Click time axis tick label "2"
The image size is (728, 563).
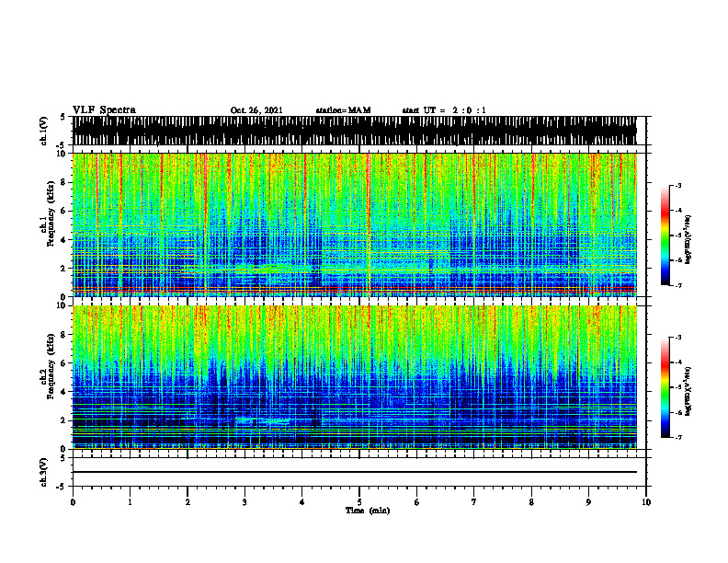coord(188,502)
